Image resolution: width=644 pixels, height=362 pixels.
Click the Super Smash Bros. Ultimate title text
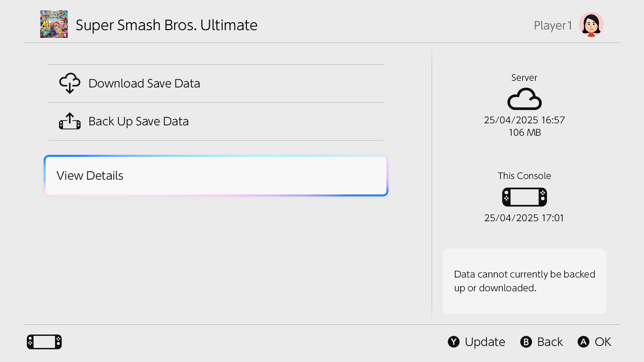point(166,25)
